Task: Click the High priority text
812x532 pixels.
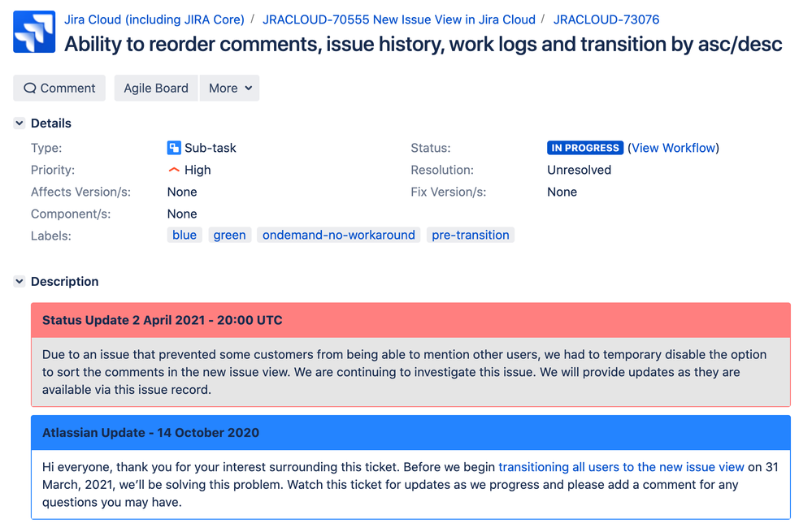Action: coord(198,170)
